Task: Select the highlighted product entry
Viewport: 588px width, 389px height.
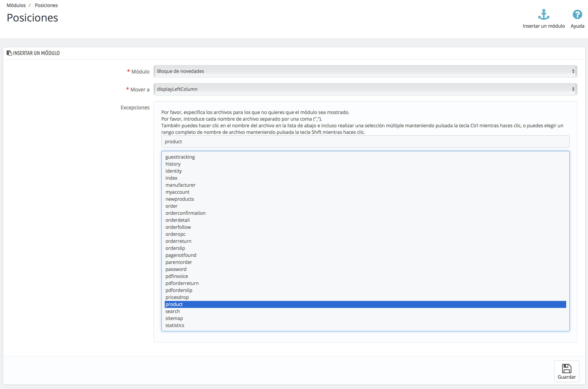Action: point(174,304)
